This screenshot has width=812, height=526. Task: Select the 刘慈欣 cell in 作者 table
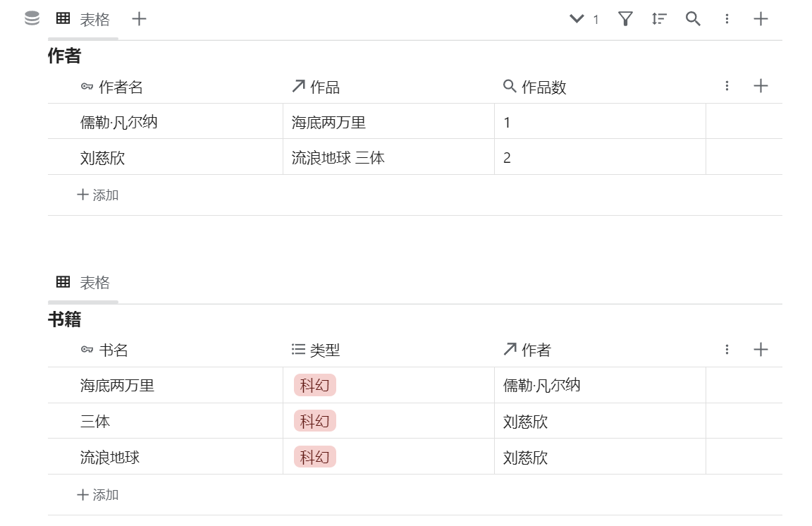coord(103,158)
